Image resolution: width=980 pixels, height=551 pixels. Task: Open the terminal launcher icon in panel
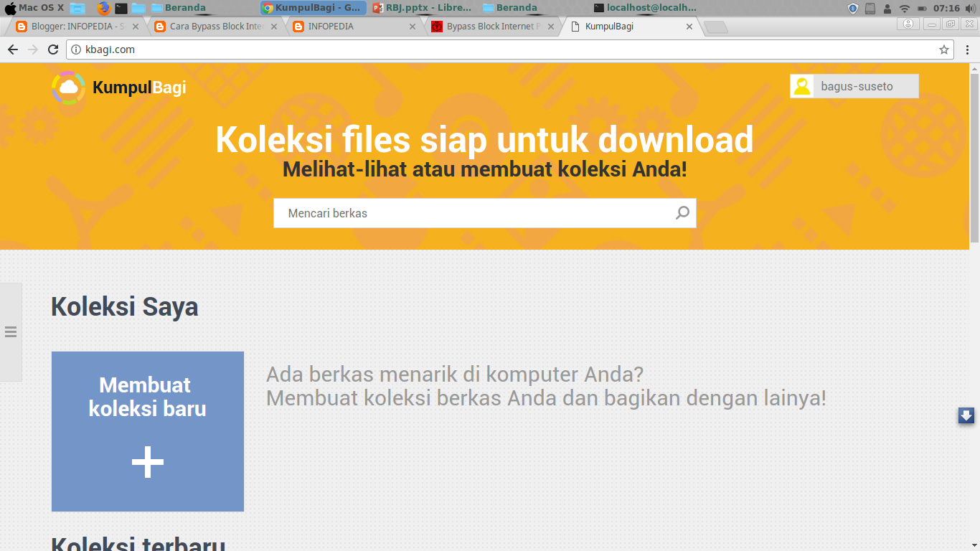tap(121, 8)
